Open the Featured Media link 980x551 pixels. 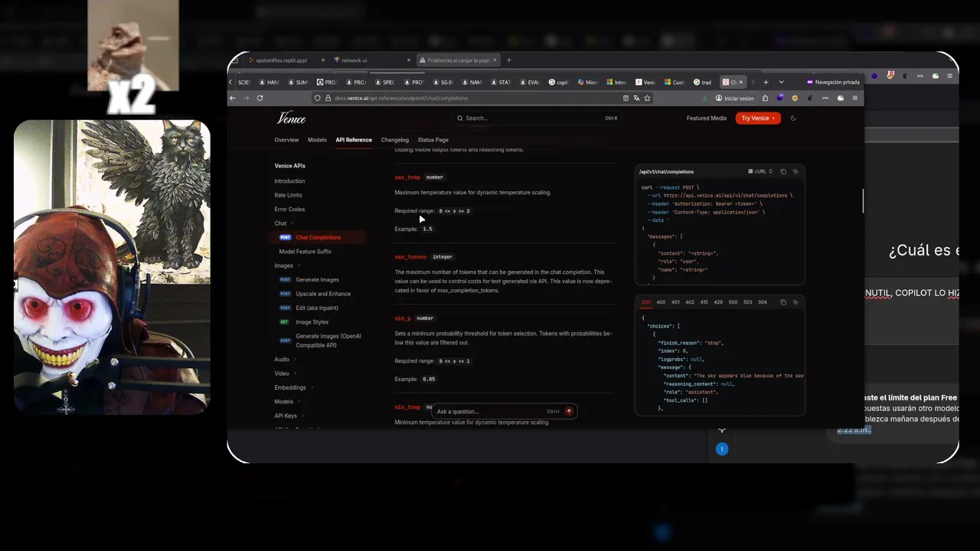707,118
